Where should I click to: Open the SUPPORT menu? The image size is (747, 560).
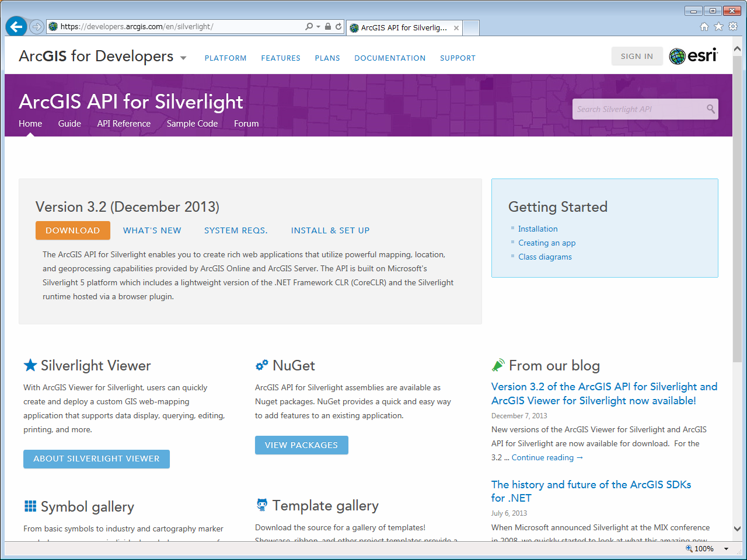[458, 58]
